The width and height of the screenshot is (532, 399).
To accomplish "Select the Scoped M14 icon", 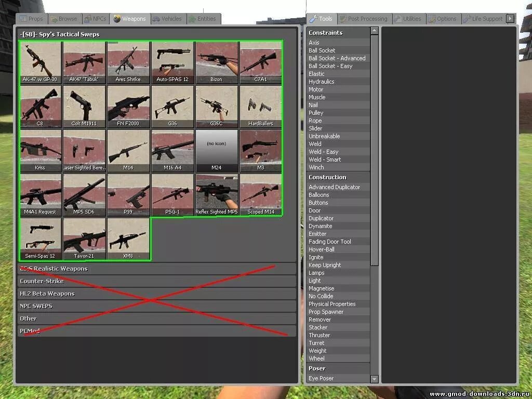I will 261,195.
